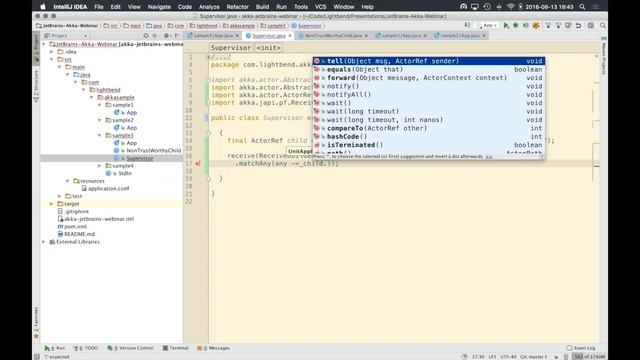640x360 pixels.
Task: Select NonTrustWorthyChild in project tree
Action: tap(153, 151)
